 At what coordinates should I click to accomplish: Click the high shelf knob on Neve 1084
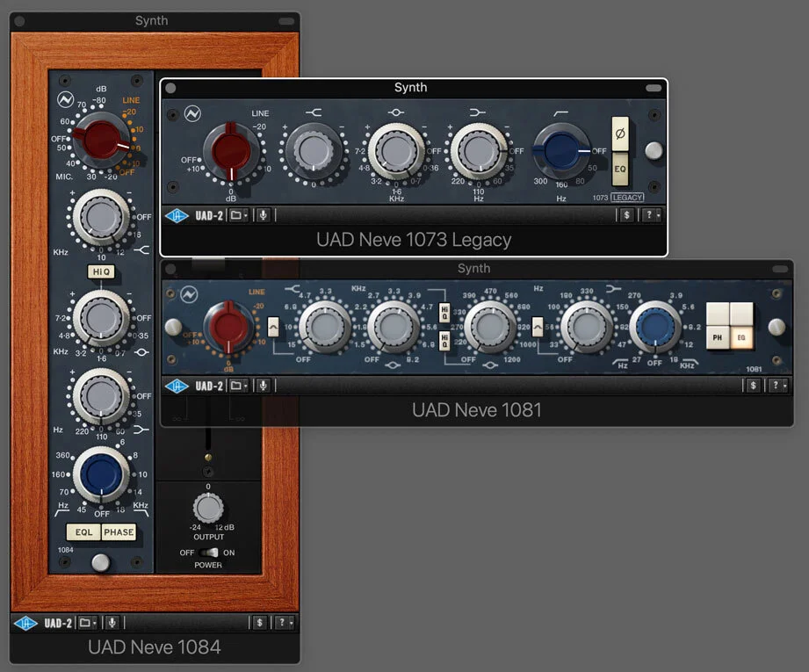tap(101, 217)
